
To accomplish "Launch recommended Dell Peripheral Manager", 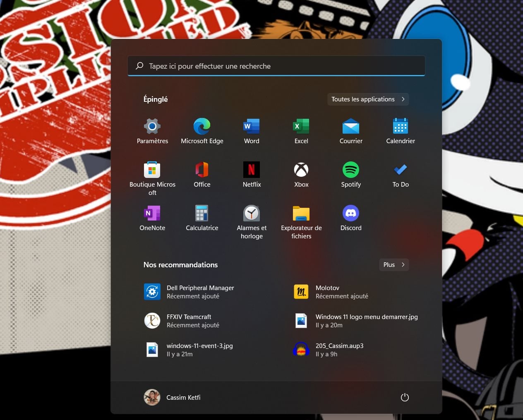I will coord(200,292).
